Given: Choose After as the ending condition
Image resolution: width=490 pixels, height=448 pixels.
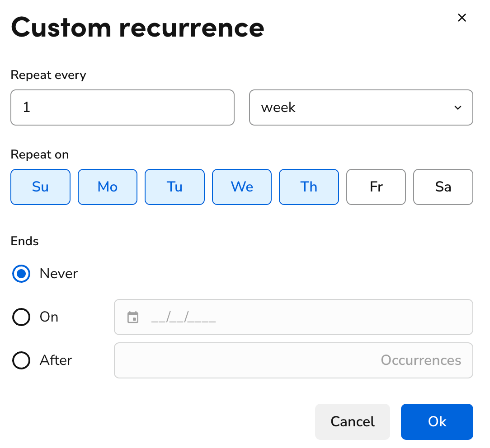Looking at the screenshot, I should point(21,360).
